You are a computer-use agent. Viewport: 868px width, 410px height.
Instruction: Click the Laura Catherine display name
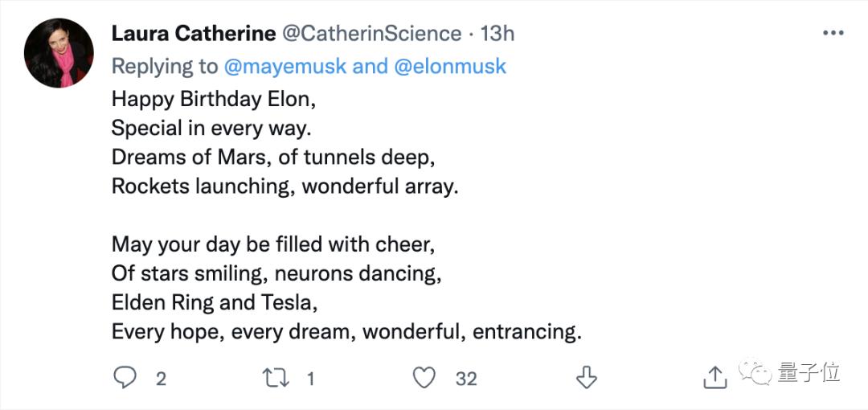[x=191, y=34]
